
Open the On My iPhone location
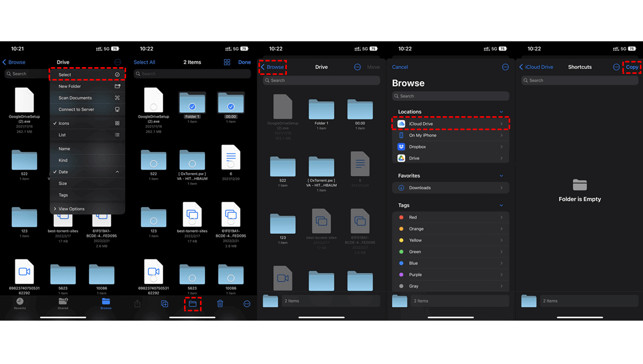coord(451,135)
